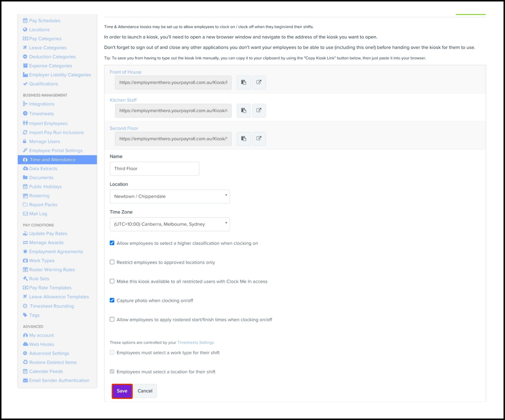Expand the Second Floor kiosk entry
505x420 pixels.
coord(124,128)
